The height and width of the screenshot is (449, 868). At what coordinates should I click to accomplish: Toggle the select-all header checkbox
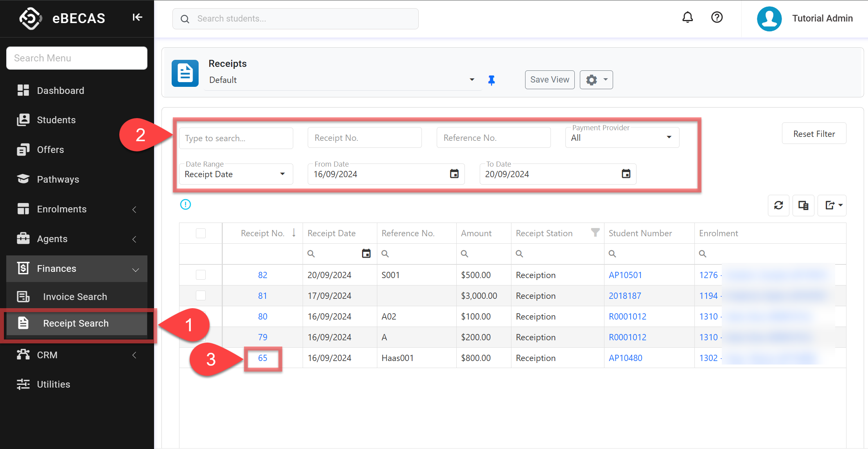click(x=201, y=233)
